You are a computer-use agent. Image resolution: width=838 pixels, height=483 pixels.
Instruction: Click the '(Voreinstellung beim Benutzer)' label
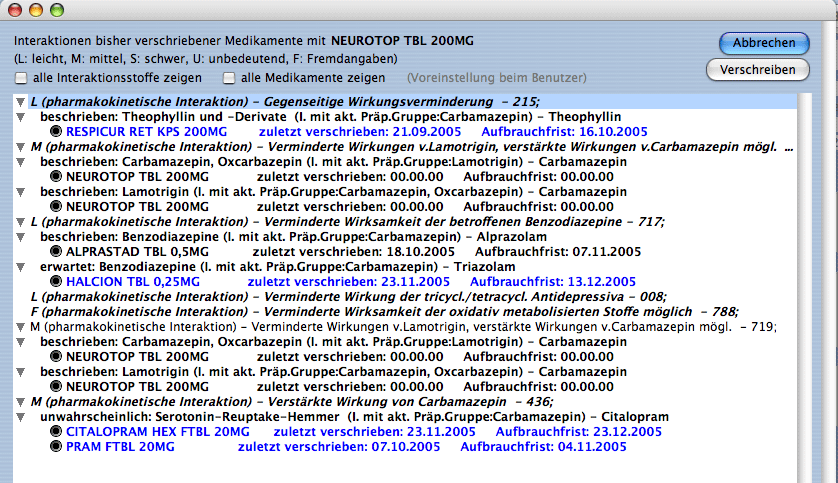tap(496, 78)
